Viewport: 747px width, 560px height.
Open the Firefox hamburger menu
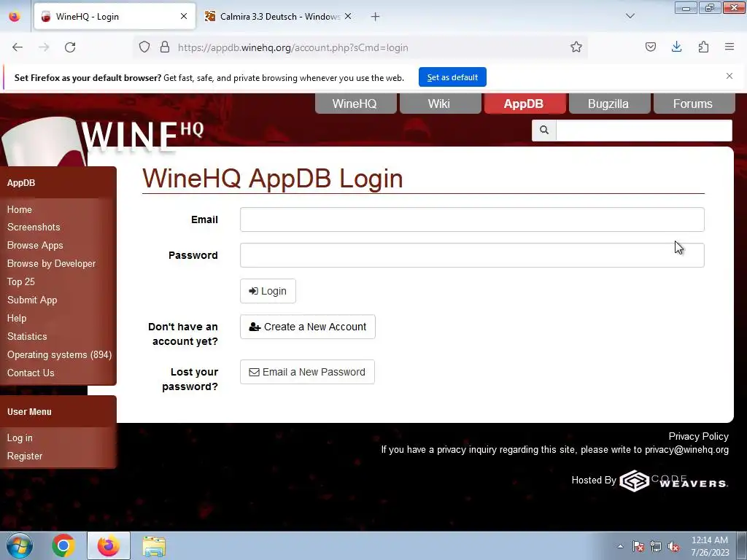click(729, 47)
